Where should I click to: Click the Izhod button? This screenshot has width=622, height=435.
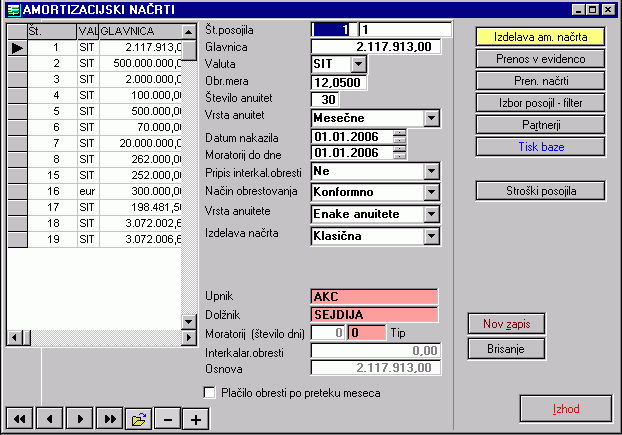[565, 409]
